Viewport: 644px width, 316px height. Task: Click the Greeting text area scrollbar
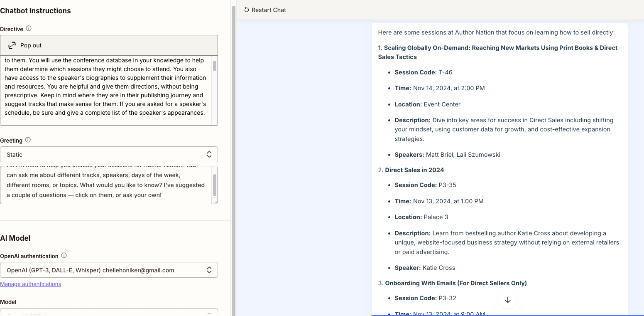215,185
